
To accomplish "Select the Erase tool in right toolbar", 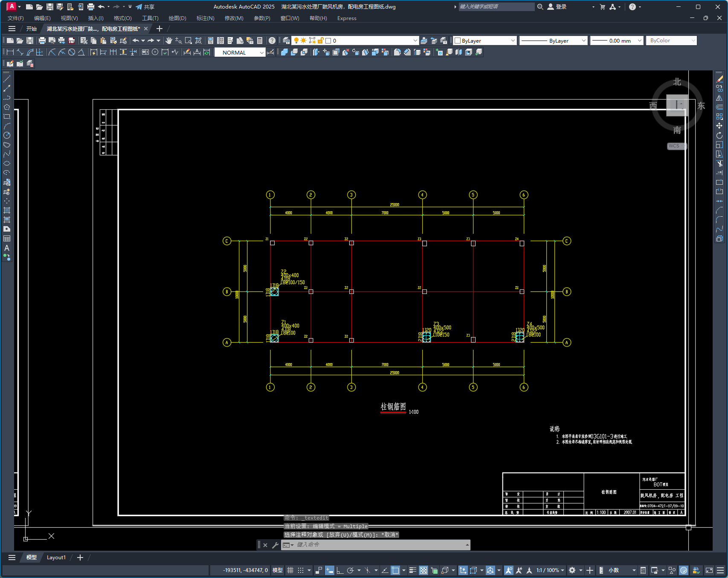I will click(x=719, y=79).
